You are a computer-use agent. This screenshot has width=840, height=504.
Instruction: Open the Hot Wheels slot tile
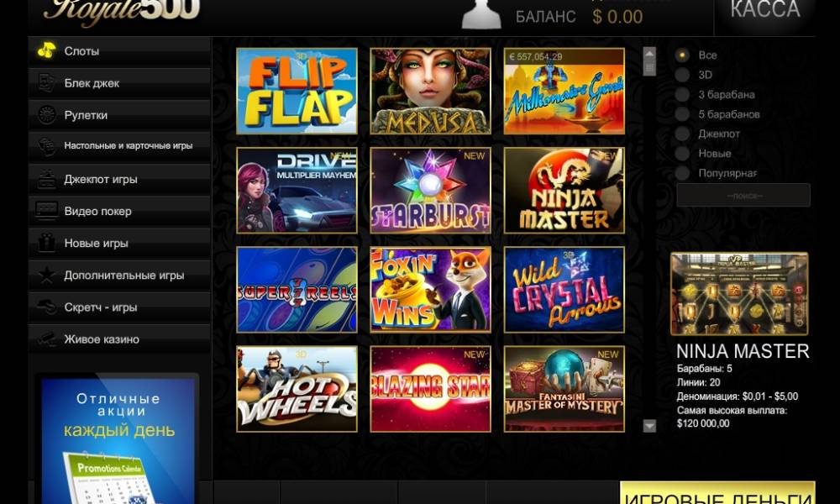point(297,389)
